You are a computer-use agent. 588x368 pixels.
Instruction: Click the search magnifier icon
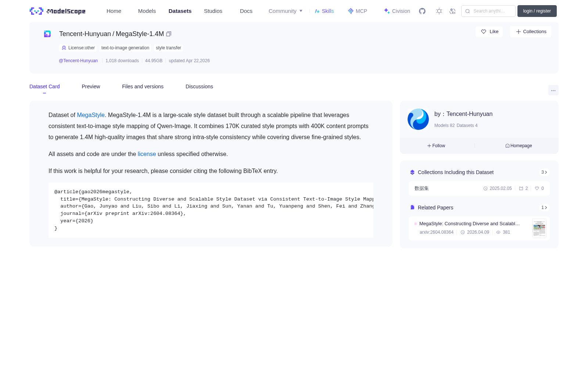point(467,11)
